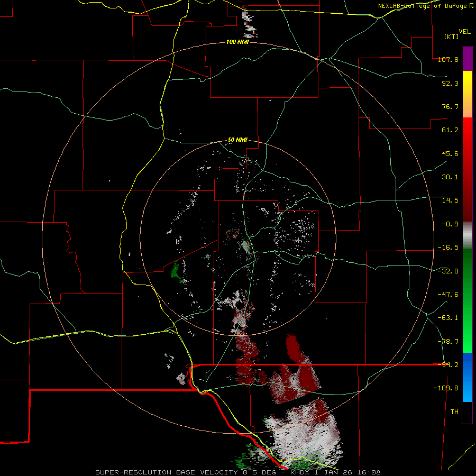Select the -78.7 scale value
The image size is (476, 476).
448,342
